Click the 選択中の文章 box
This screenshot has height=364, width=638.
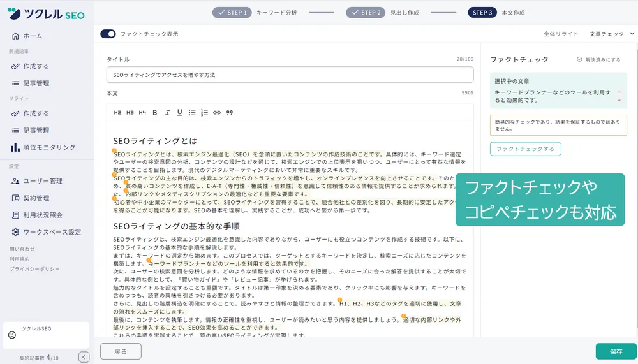[x=558, y=91]
